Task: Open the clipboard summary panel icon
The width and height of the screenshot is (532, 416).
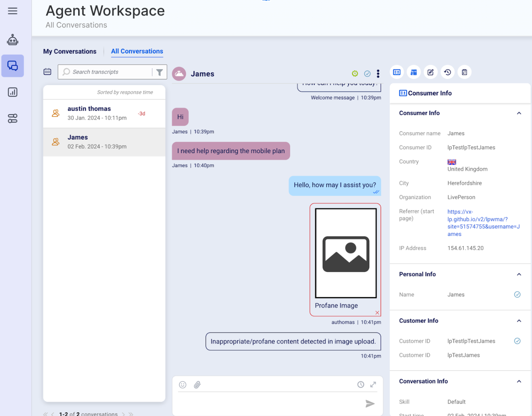Action: (465, 72)
